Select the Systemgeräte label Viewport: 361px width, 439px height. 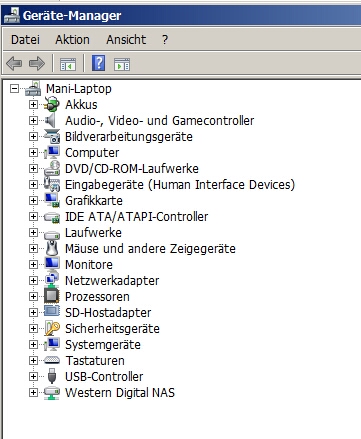(103, 345)
